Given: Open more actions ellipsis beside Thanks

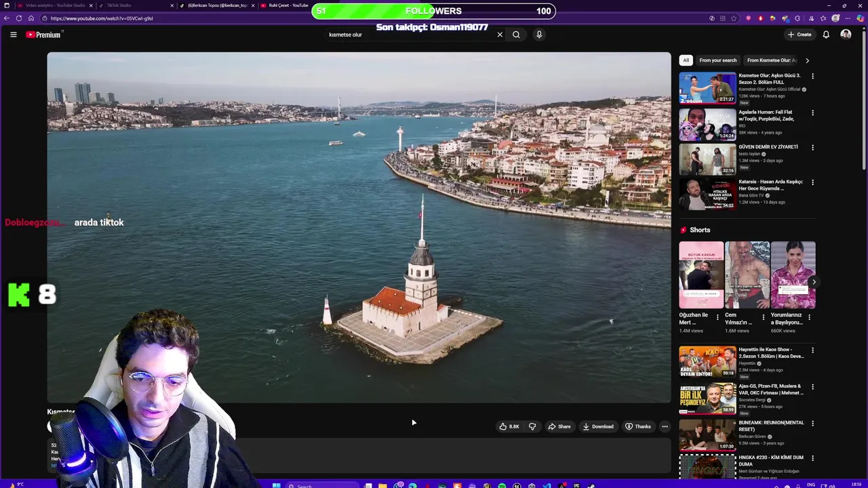Looking at the screenshot, I should pyautogui.click(x=665, y=426).
